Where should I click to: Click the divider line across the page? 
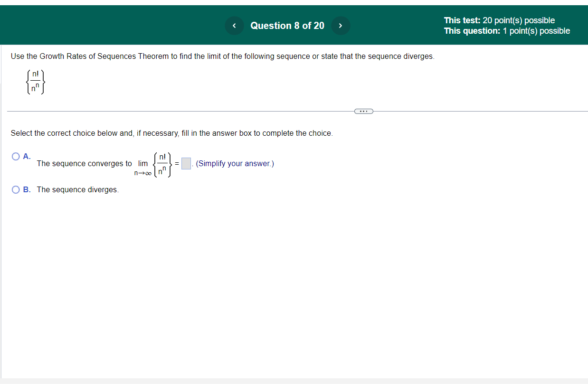190,111
